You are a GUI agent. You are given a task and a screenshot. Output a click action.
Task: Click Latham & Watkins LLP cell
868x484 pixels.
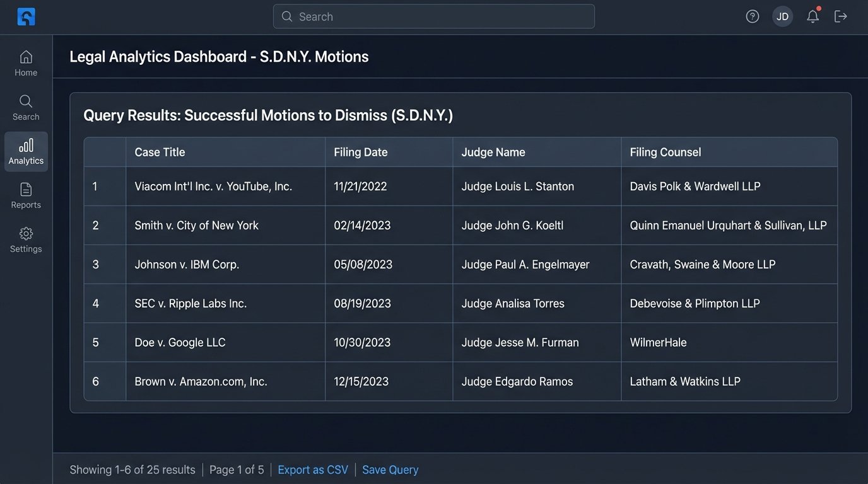click(685, 381)
